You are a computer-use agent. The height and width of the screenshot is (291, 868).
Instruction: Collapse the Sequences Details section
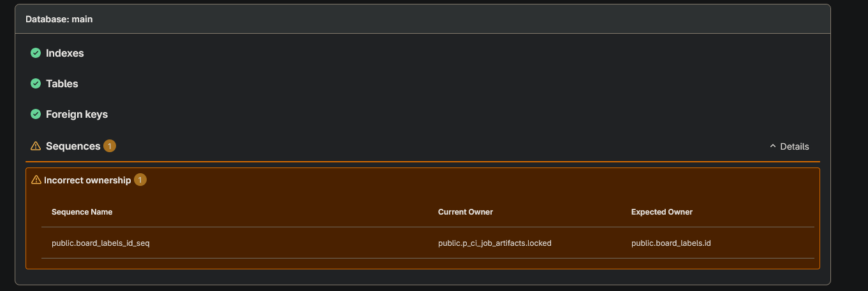coord(789,146)
